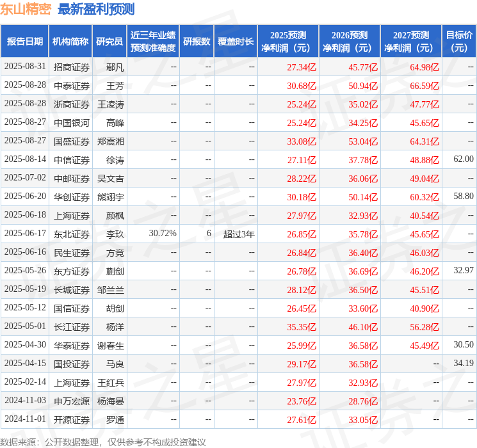477x448 pixels.
Task: Select the 2025预测净利润 column header
Action: pos(288,42)
